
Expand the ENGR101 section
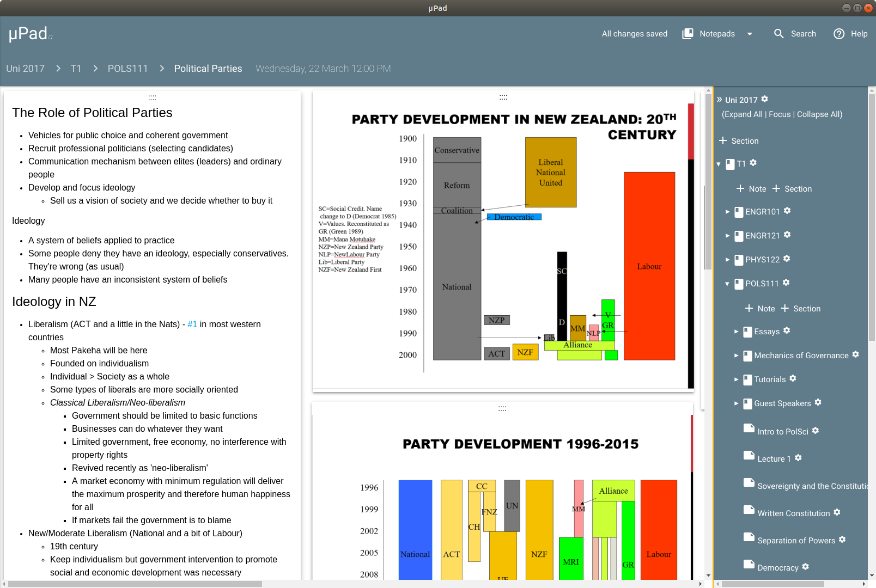click(x=727, y=212)
